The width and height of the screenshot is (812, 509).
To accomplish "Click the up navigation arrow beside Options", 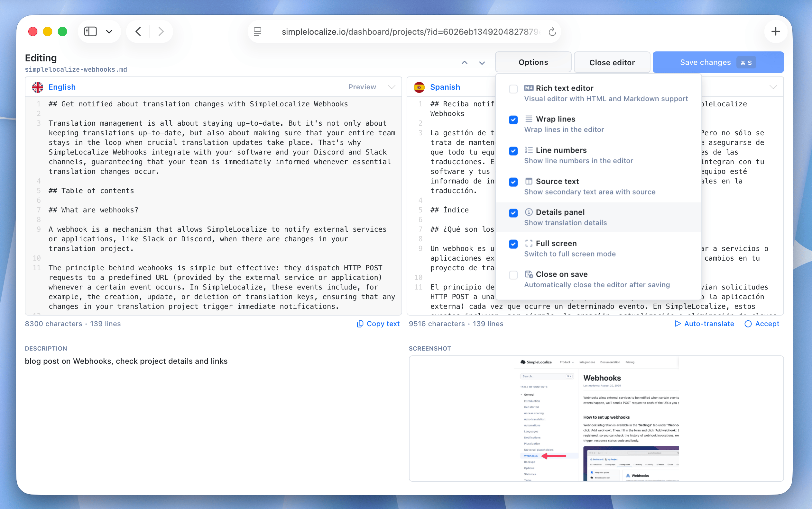I will click(x=464, y=63).
